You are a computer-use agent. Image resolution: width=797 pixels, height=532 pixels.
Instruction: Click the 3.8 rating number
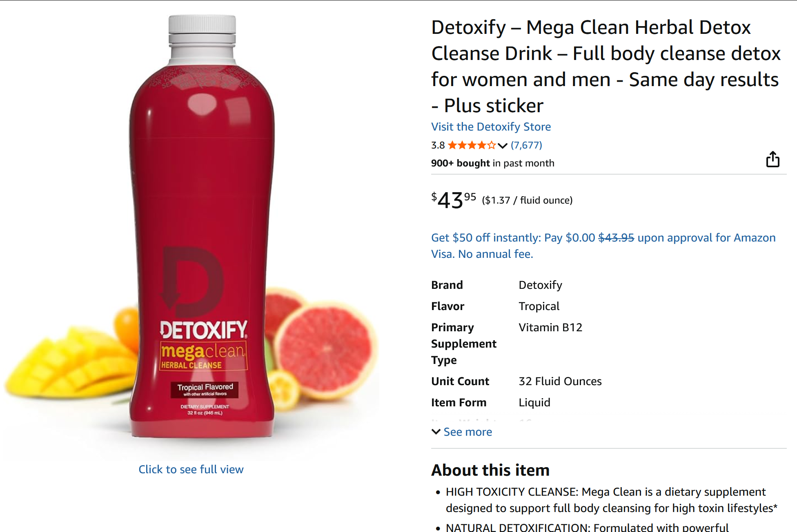438,145
